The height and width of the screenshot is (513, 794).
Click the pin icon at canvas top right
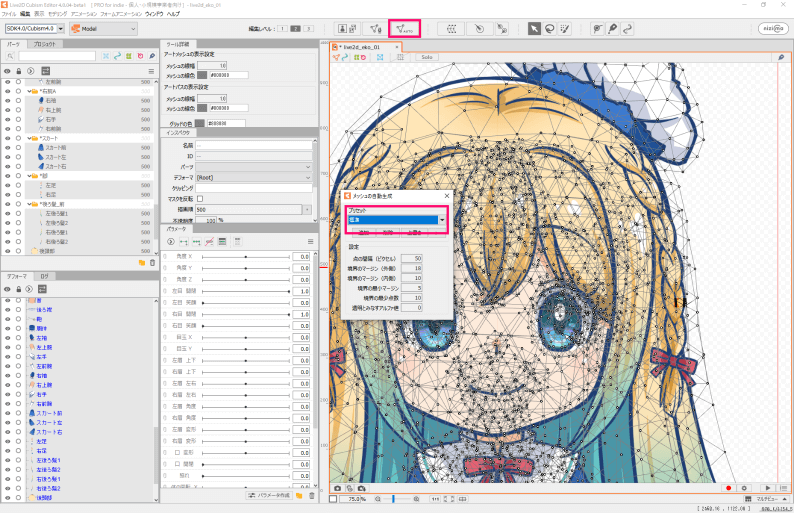pyautogui.click(x=781, y=57)
